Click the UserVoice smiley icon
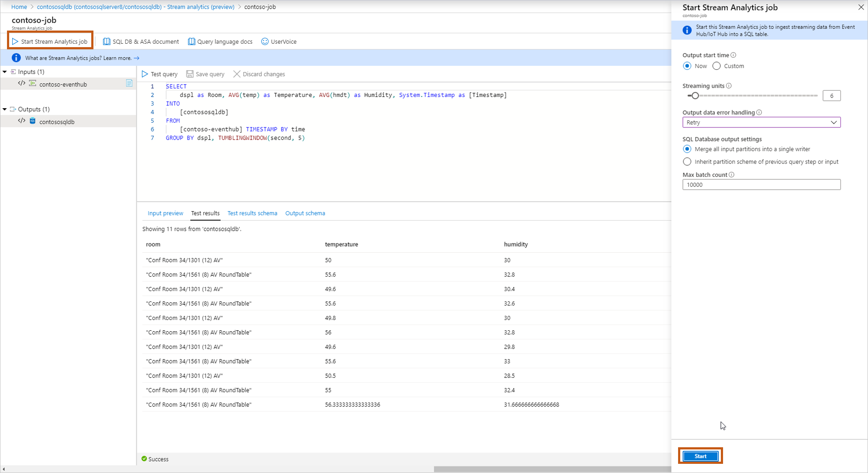This screenshot has height=473, width=868. [x=265, y=41]
